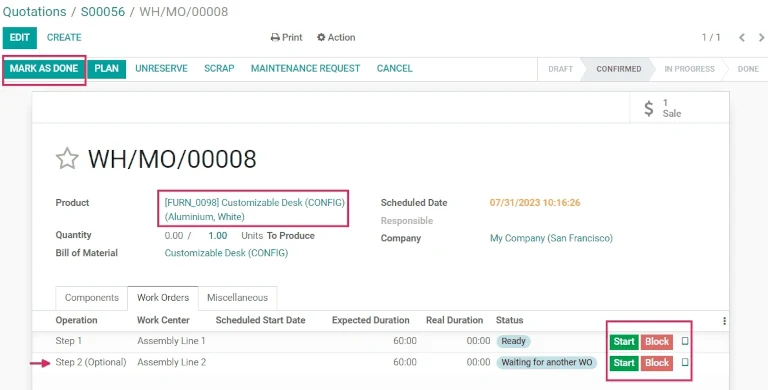Screen dimensions: 768x390
Task: Open the column options menu (three dots) in the Work Orders table
Action: (x=724, y=321)
